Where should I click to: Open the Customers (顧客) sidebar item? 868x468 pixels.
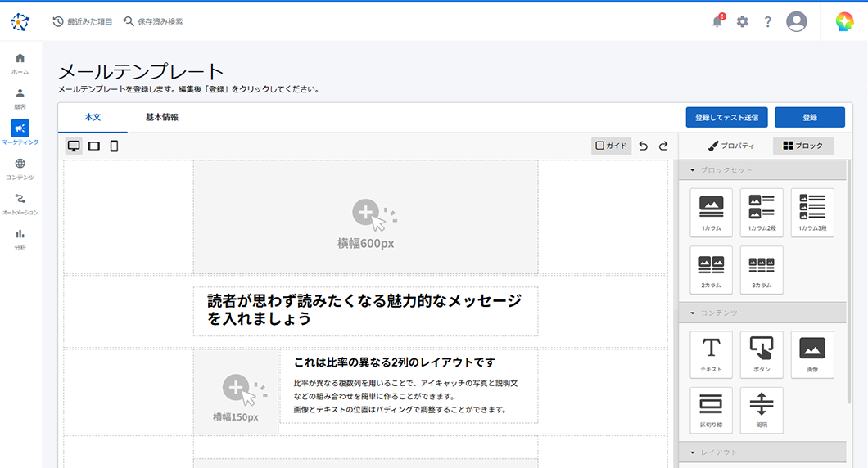pos(20,99)
